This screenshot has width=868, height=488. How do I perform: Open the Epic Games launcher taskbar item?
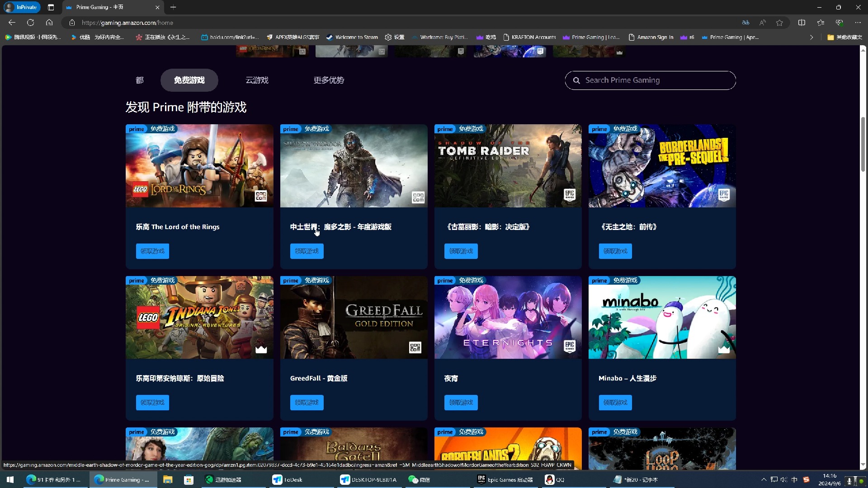[x=505, y=479]
